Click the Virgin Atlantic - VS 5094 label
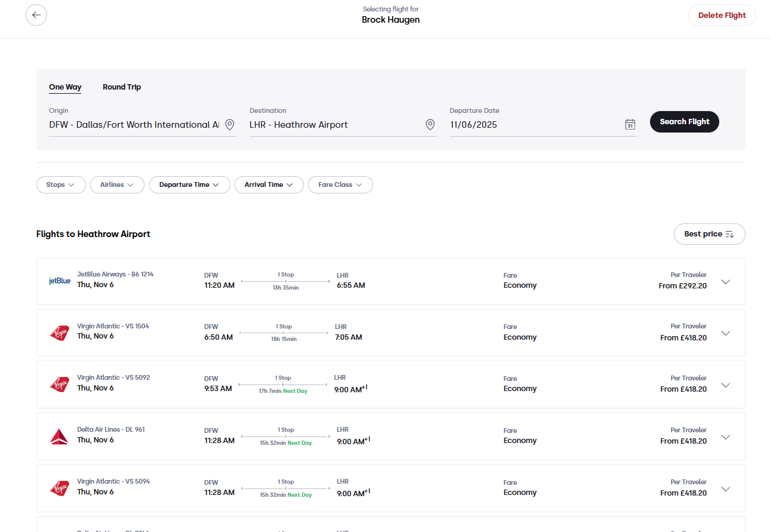Screen dimensions: 770x532 click(113, 481)
